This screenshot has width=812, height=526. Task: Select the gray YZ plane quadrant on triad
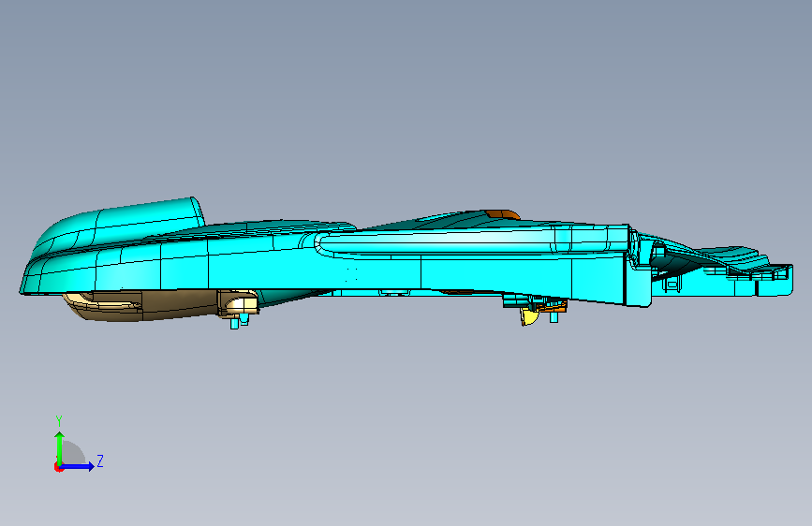[x=74, y=452]
